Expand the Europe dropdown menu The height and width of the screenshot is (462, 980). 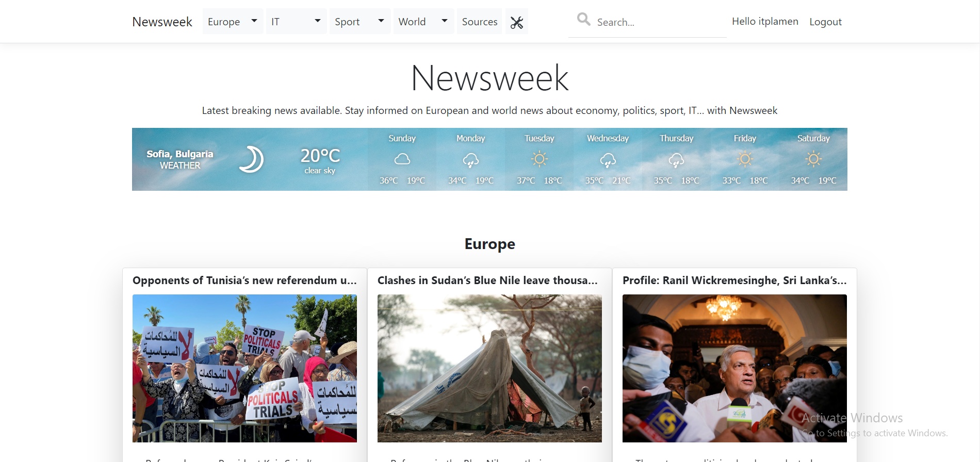point(233,21)
